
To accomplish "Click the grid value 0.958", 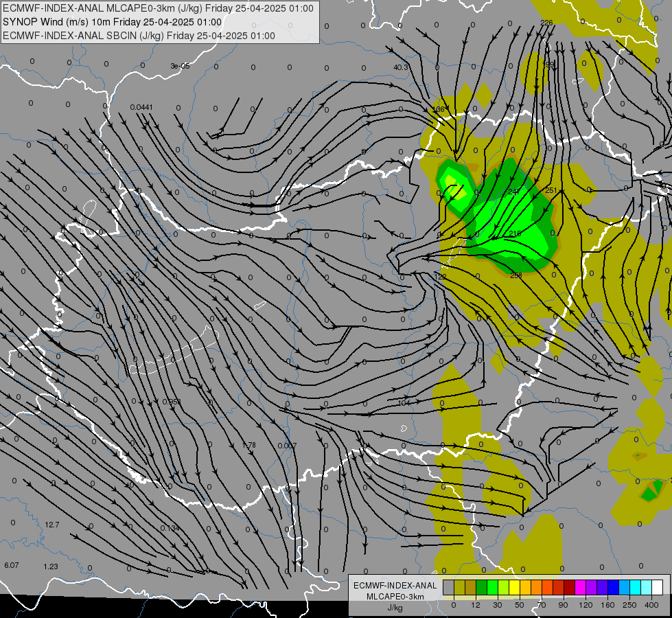I will [x=172, y=402].
